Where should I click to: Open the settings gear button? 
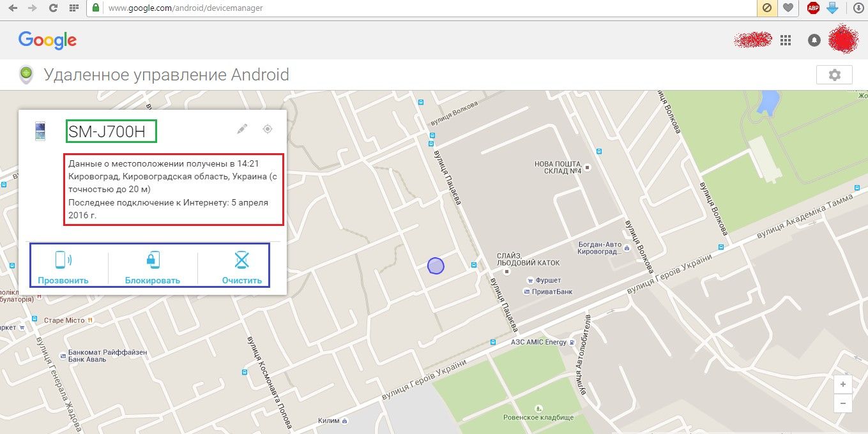click(834, 75)
